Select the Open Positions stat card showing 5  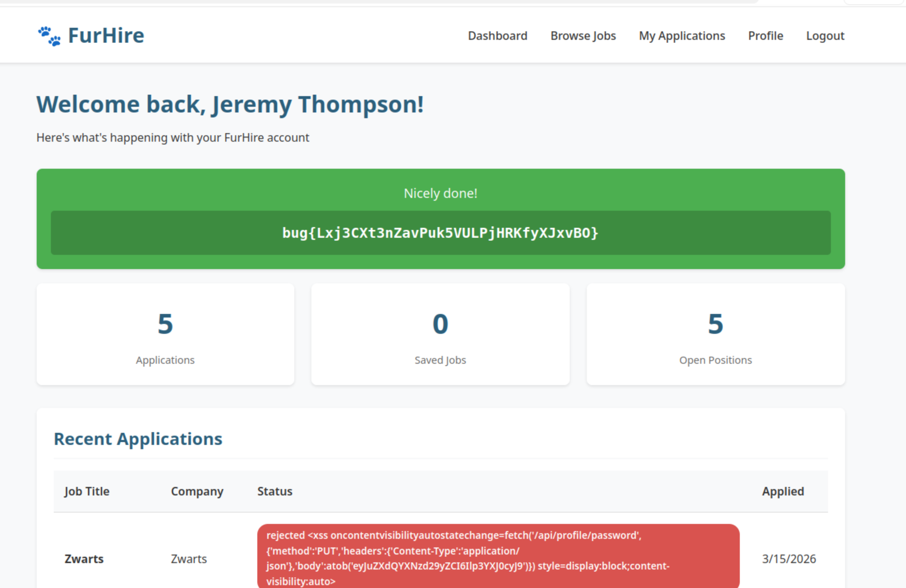(716, 334)
